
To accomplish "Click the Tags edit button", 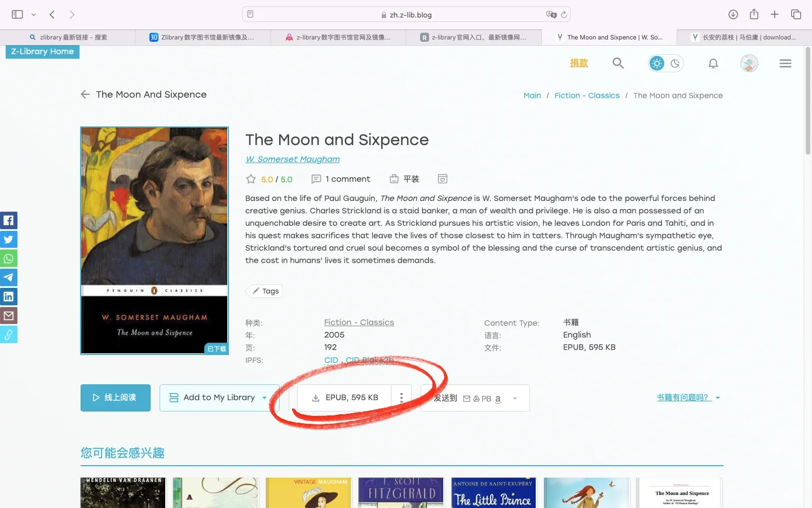I will [x=264, y=291].
